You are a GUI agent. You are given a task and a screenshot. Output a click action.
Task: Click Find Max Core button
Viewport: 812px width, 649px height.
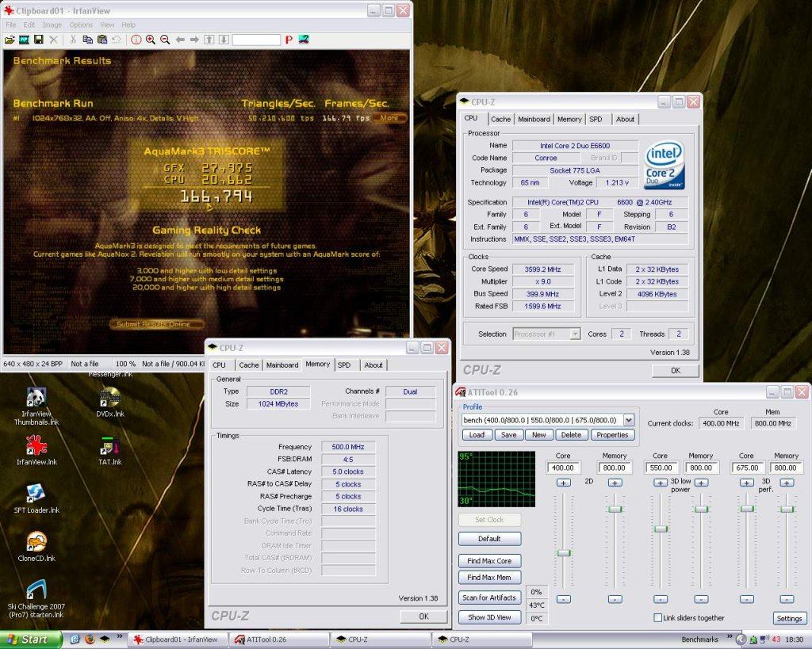click(489, 560)
